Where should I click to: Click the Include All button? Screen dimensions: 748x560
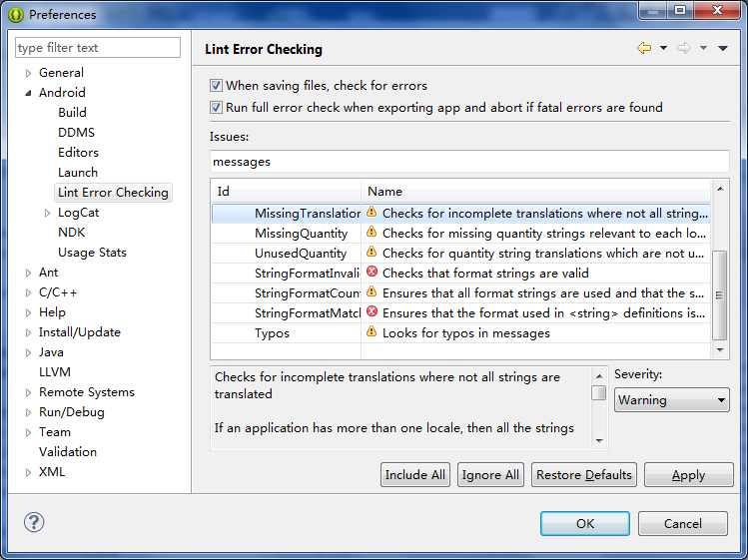415,474
